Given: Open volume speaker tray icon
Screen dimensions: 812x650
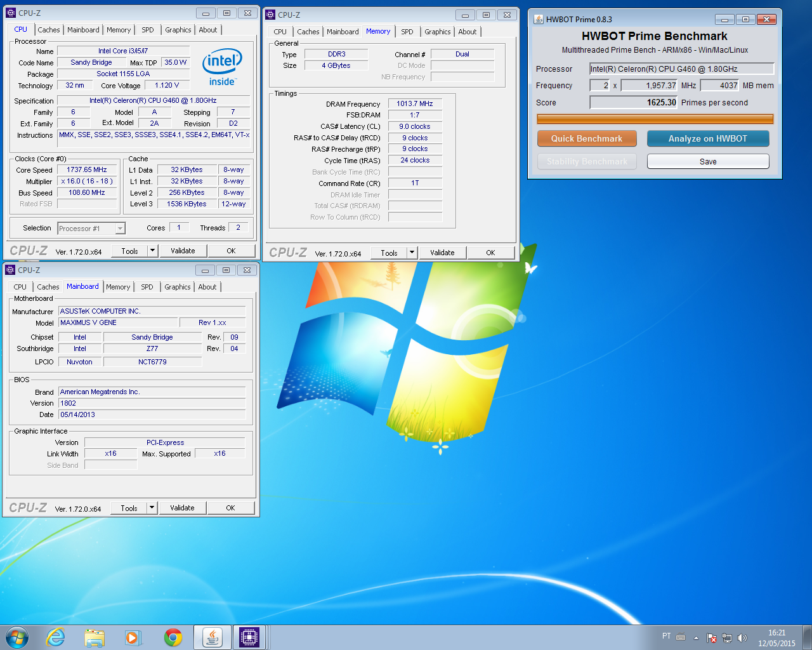Looking at the screenshot, I should pyautogui.click(x=742, y=637).
